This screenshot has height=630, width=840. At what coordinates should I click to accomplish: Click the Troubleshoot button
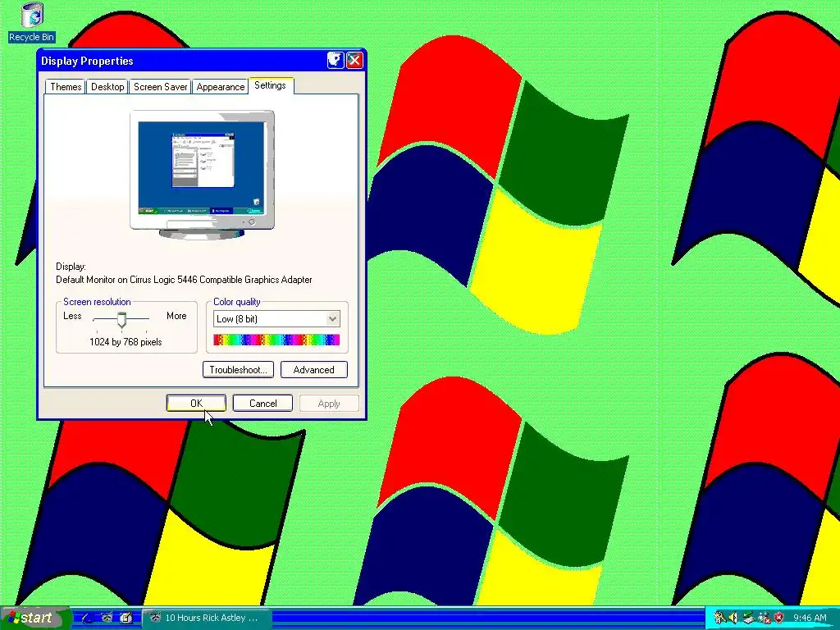239,370
